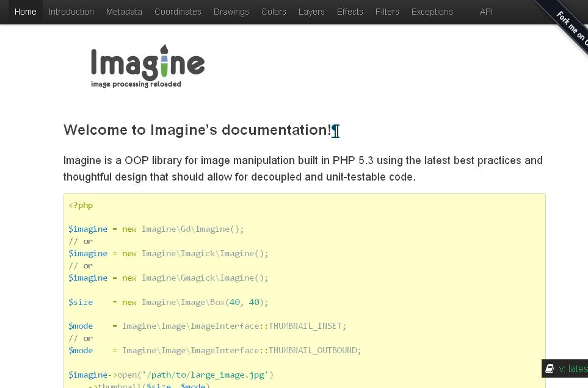588x388 pixels.
Task: Click the '<?php' line in code block
Action: [x=81, y=205]
